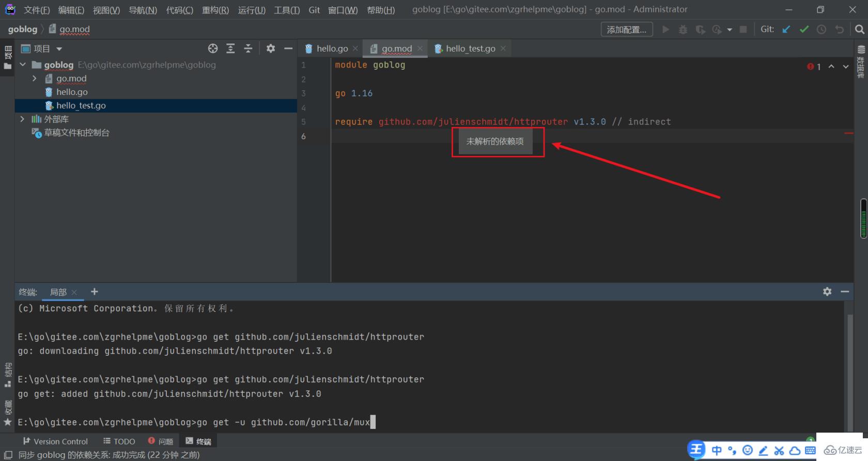Show Git history clock icon
This screenshot has height=461, width=868.
click(822, 29)
